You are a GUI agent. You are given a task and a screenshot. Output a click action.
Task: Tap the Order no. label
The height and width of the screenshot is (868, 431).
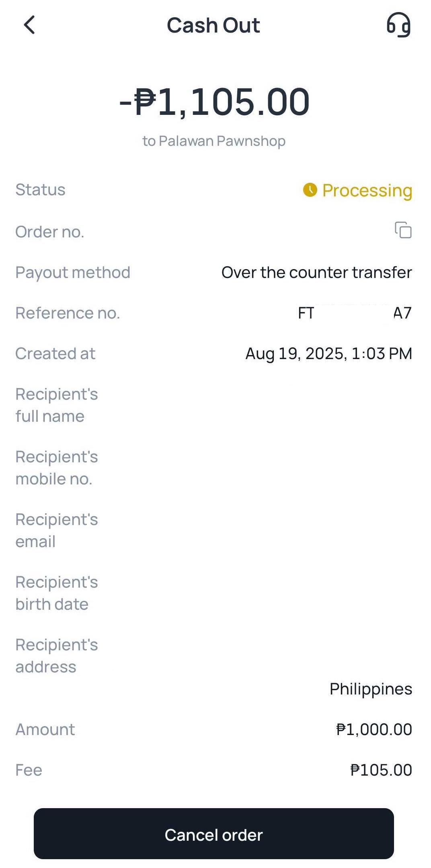[x=50, y=232]
